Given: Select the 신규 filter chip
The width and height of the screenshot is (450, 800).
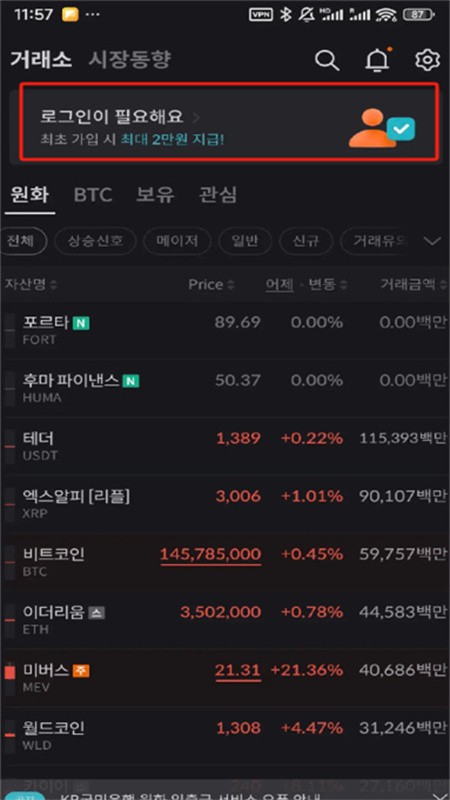Looking at the screenshot, I should coord(306,240).
